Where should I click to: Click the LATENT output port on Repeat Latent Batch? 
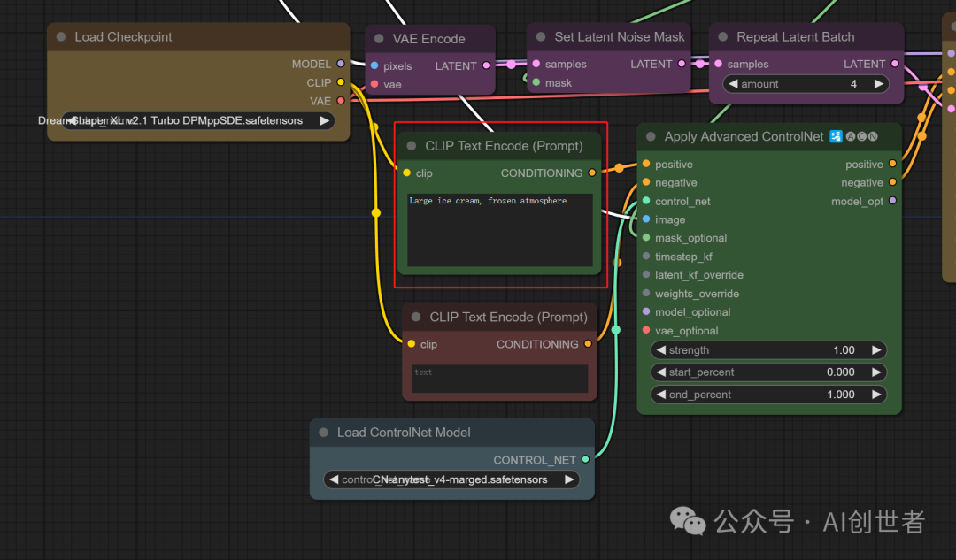895,64
